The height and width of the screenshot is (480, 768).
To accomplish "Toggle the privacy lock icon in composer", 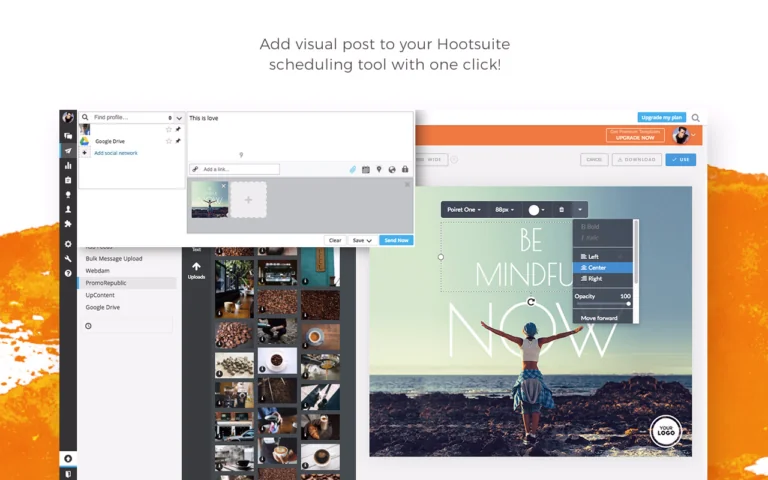I will coord(405,169).
